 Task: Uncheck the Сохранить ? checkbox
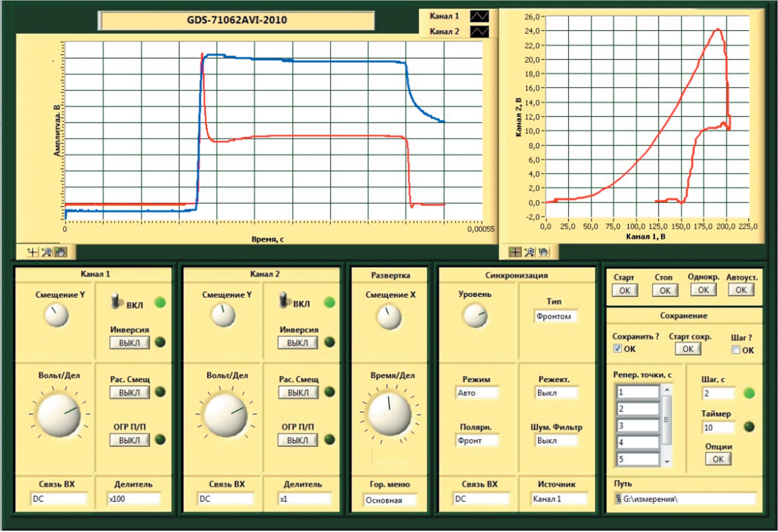point(618,349)
